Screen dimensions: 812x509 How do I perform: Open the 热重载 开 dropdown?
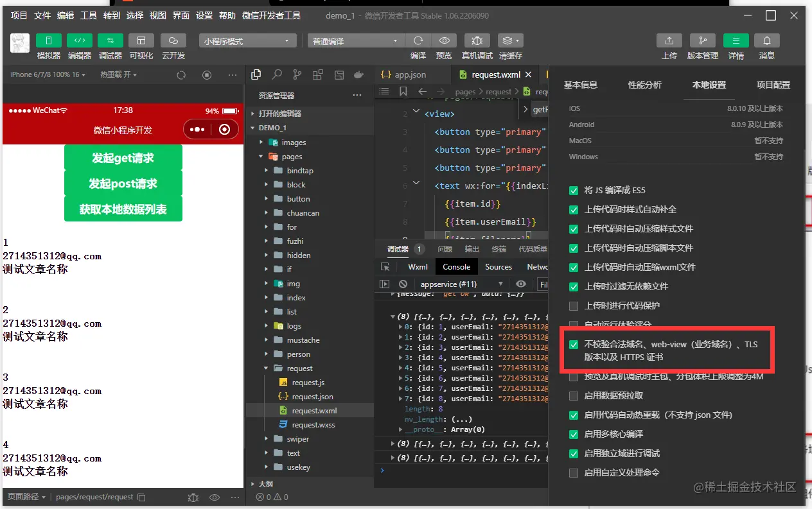point(118,75)
